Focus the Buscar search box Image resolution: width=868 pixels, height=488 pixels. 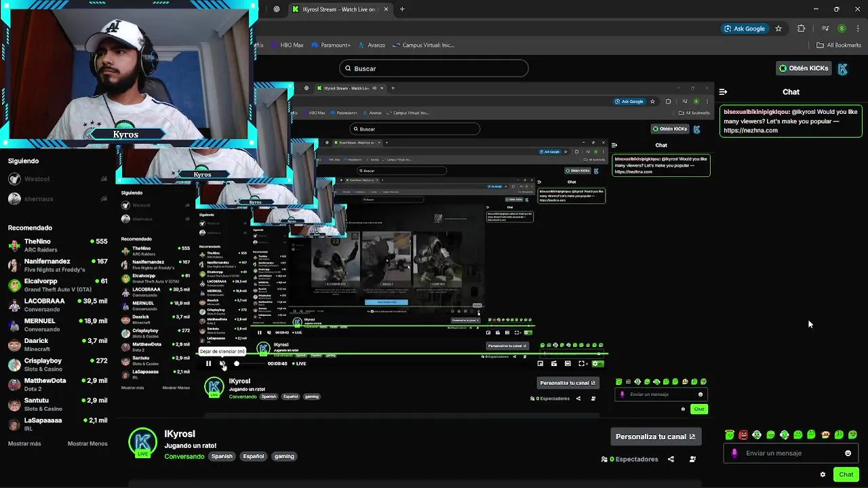(x=434, y=68)
